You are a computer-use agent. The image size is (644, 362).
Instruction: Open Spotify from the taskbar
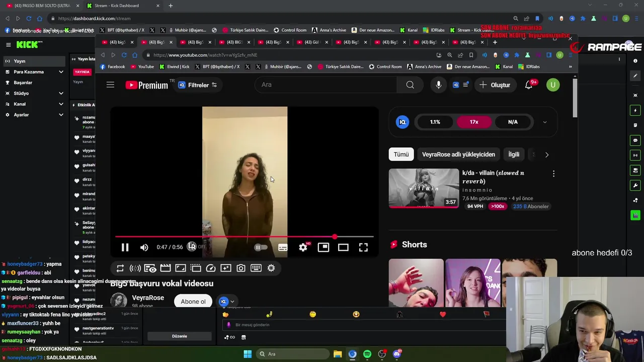pyautogui.click(x=367, y=354)
